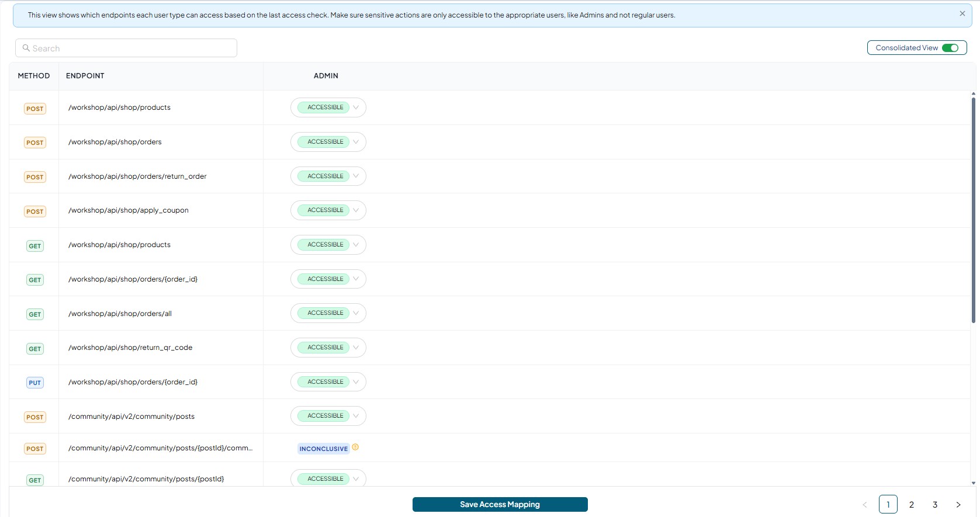
Task: Click the search magnifier icon
Action: pos(26,48)
